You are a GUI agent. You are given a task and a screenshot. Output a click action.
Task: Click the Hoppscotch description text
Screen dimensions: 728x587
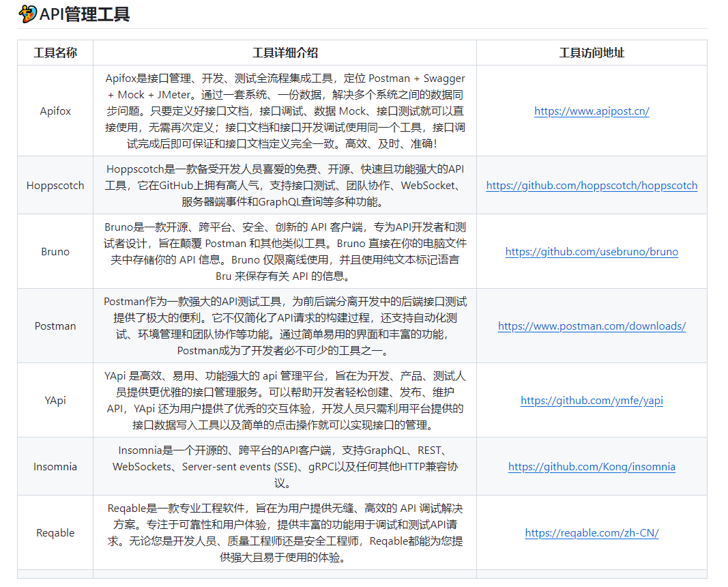point(285,185)
